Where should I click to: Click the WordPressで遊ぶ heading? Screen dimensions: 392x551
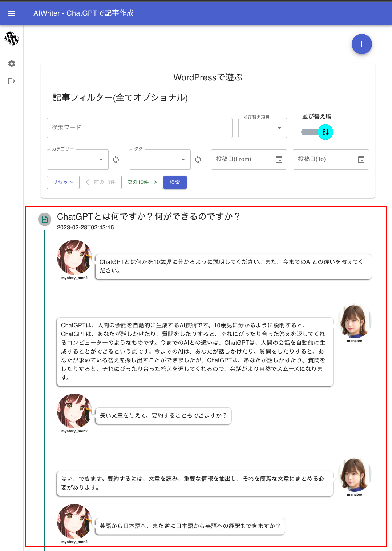coord(208,77)
